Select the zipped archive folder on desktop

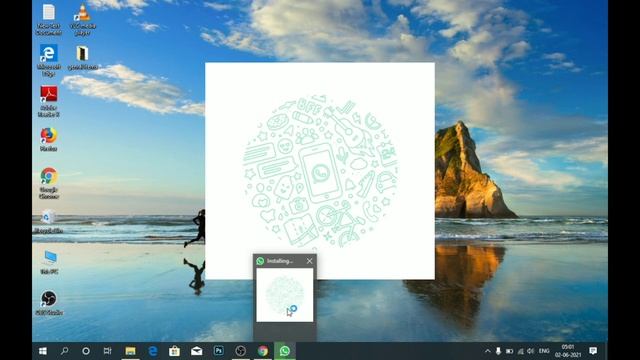tap(83, 57)
